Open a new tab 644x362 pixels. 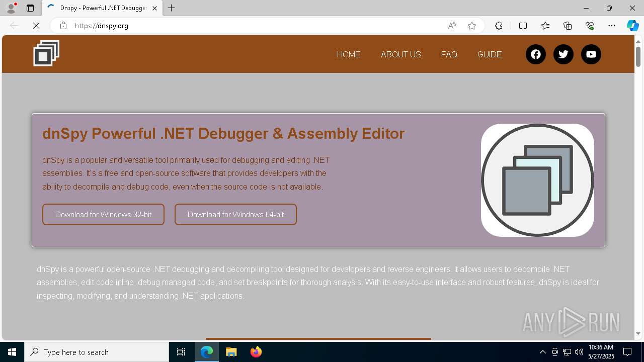(172, 8)
